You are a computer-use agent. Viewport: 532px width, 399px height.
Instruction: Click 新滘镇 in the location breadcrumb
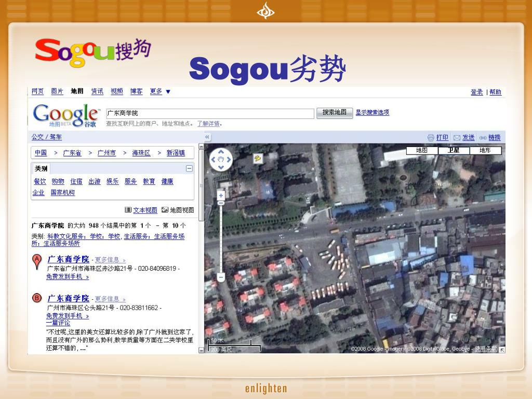(x=176, y=153)
